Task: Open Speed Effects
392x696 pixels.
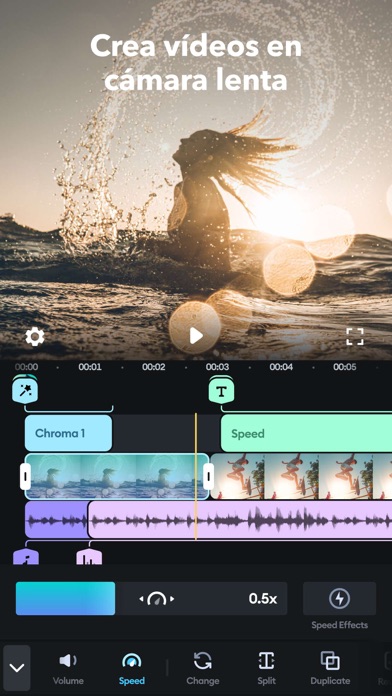Action: [340, 606]
